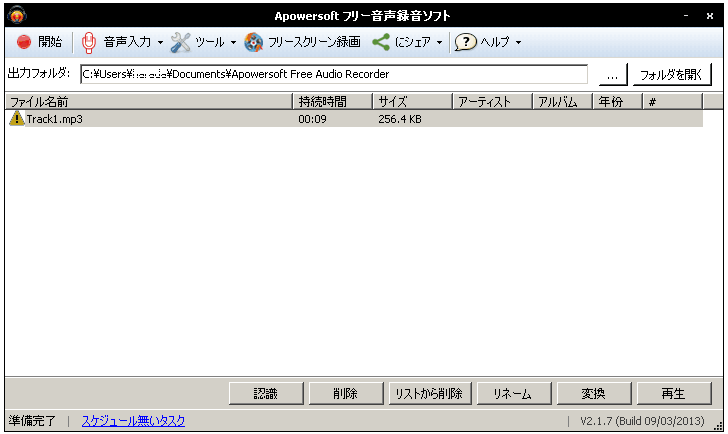Click the help question mark icon
This screenshot has height=434, width=728.
click(x=465, y=42)
